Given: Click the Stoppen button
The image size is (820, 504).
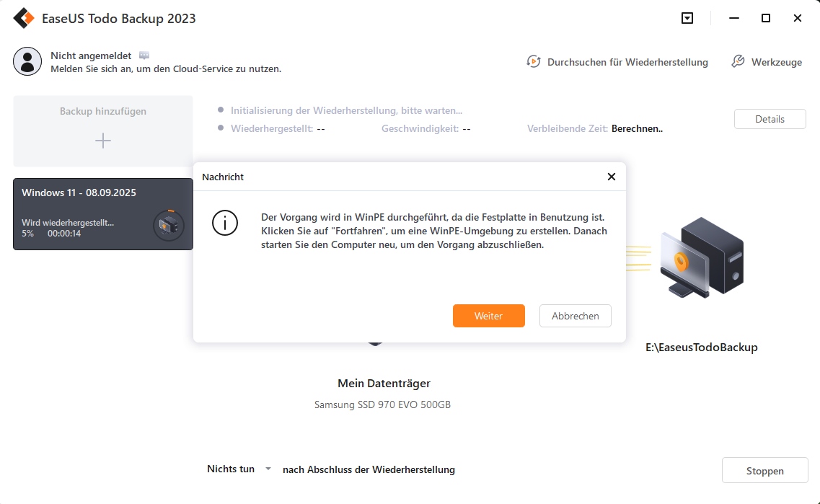Looking at the screenshot, I should (x=764, y=471).
